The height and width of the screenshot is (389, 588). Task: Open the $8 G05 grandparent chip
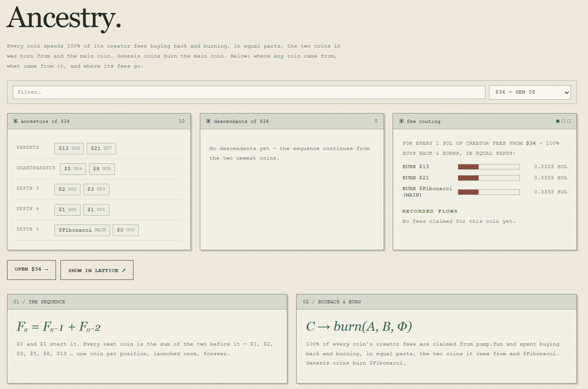pos(102,169)
